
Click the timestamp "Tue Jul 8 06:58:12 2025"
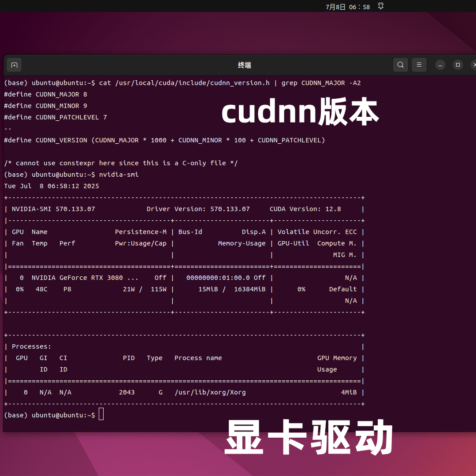coord(52,186)
